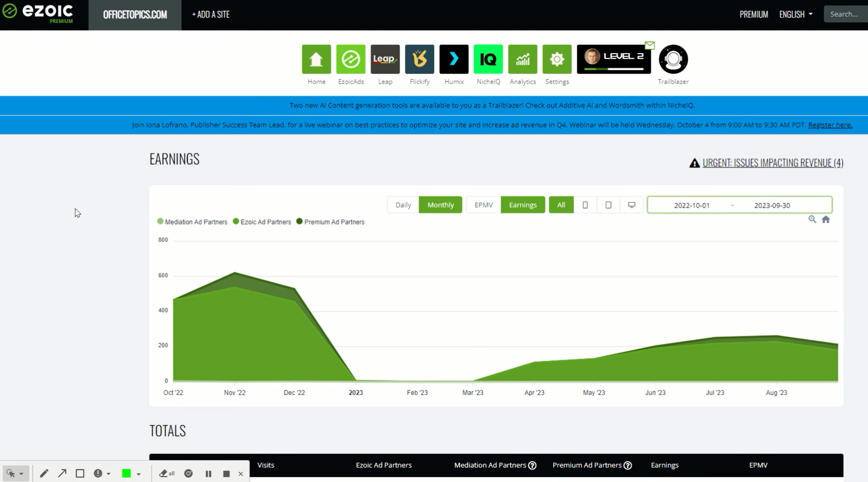Image resolution: width=868 pixels, height=482 pixels.
Task: Click + ADD A SITE
Action: pos(211,15)
